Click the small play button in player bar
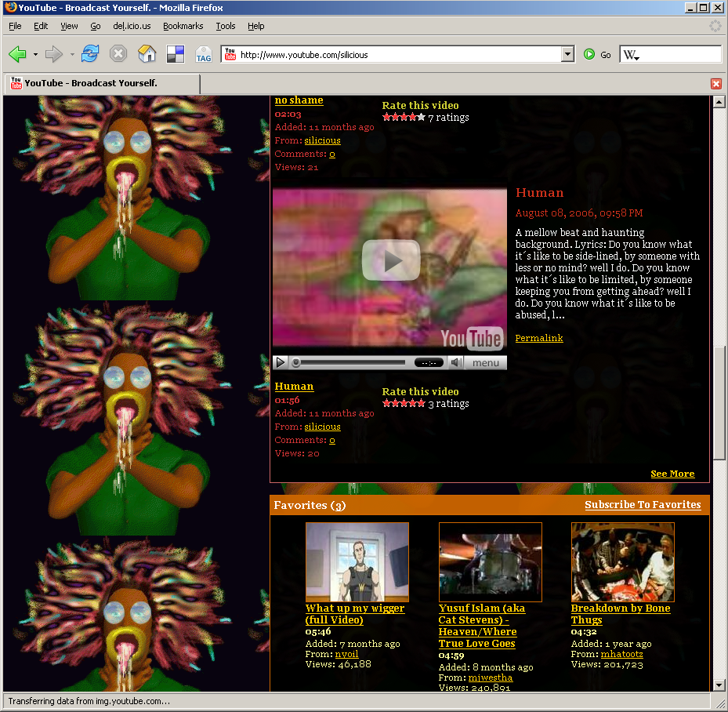This screenshot has width=728, height=712. tap(281, 362)
